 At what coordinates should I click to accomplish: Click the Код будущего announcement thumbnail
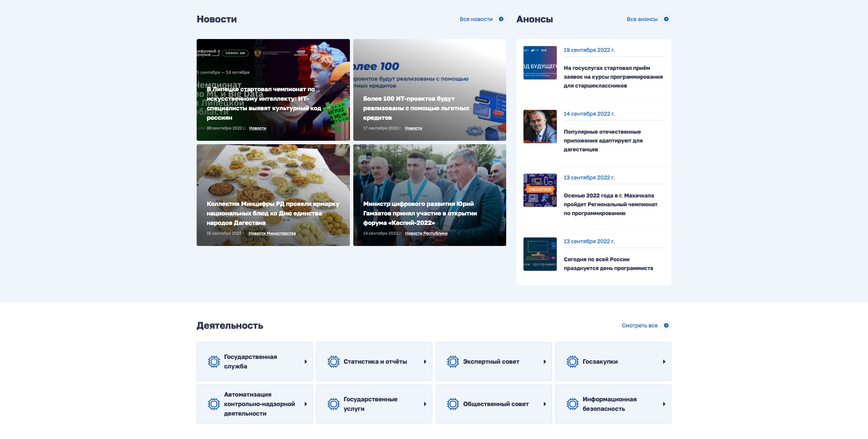tap(540, 63)
